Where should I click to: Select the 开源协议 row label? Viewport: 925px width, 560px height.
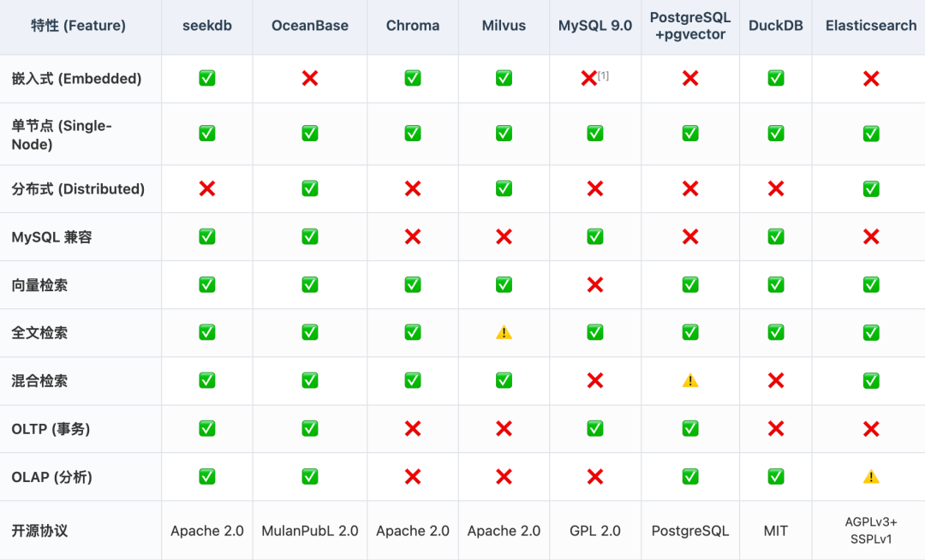tap(39, 531)
